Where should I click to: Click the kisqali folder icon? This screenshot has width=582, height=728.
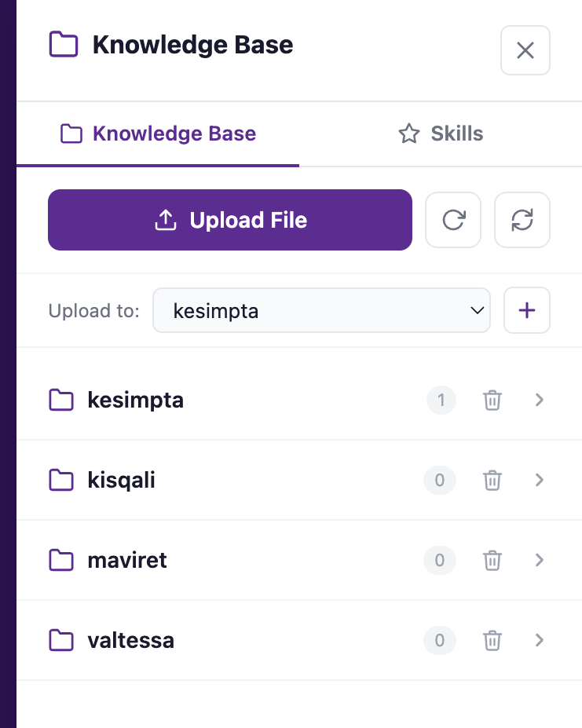[x=61, y=480]
